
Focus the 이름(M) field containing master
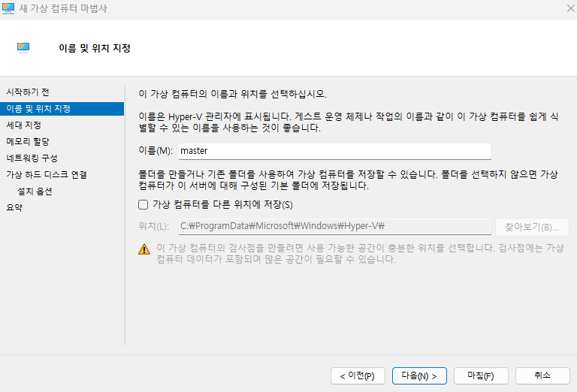[x=335, y=151]
